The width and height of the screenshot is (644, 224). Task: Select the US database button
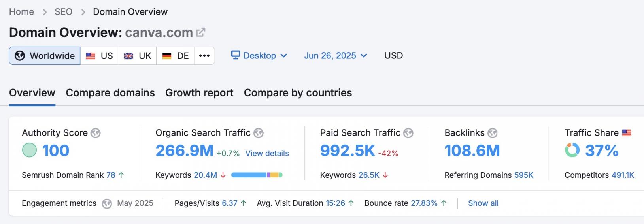tap(99, 56)
